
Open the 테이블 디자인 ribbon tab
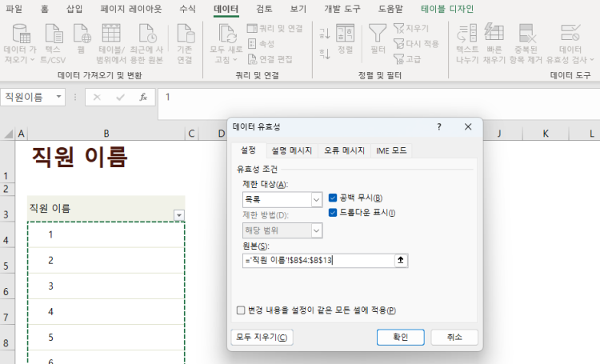(x=447, y=9)
